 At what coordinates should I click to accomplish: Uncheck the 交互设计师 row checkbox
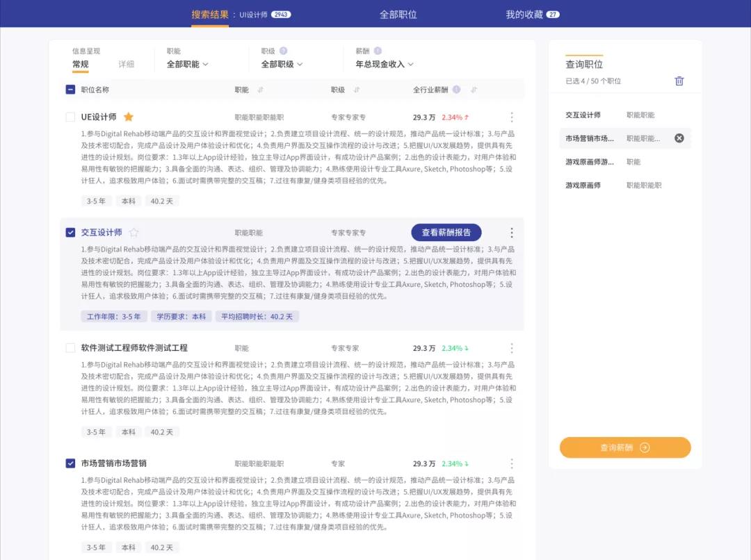(70, 233)
